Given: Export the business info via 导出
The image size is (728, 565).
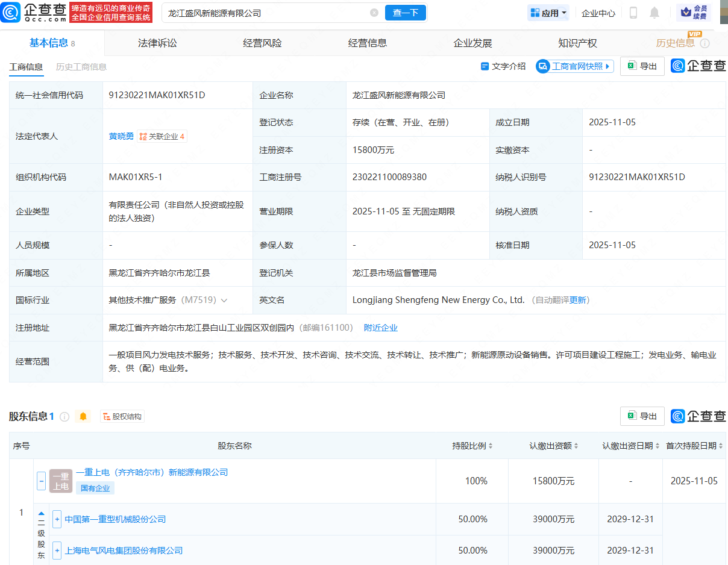Looking at the screenshot, I should [x=642, y=66].
